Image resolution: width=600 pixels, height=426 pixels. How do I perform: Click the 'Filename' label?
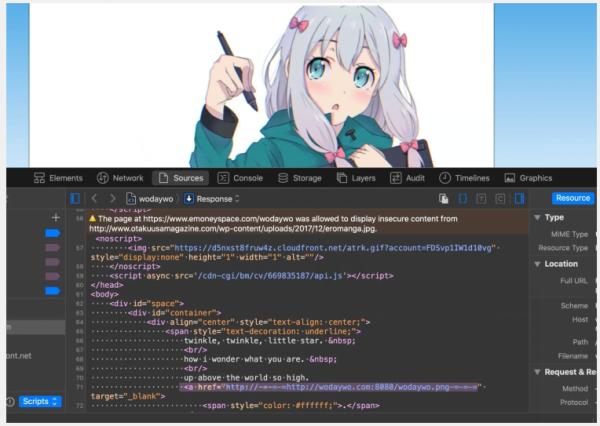(572, 356)
